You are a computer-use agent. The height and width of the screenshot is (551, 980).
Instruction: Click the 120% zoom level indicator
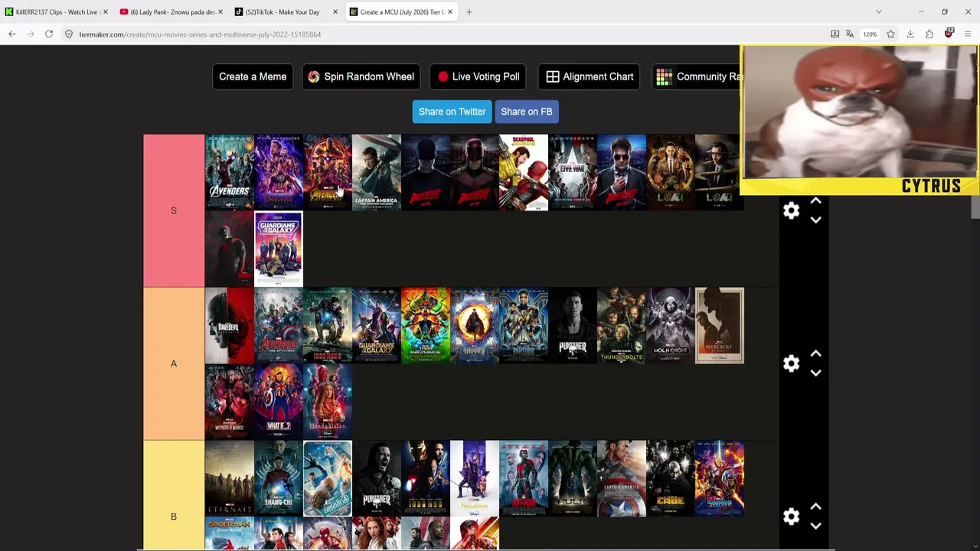tap(870, 34)
